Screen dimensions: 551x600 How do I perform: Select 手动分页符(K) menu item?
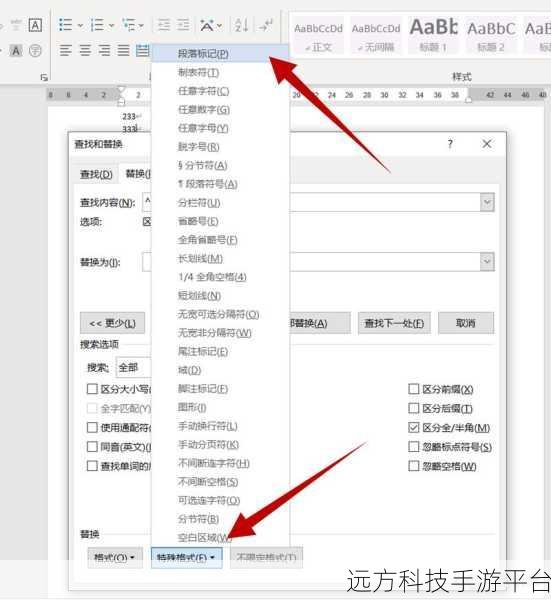(220, 445)
